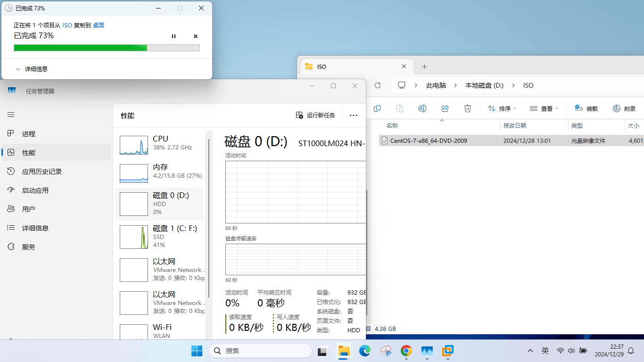
Task: Refresh the File Explorer folder
Action: [x=378, y=85]
